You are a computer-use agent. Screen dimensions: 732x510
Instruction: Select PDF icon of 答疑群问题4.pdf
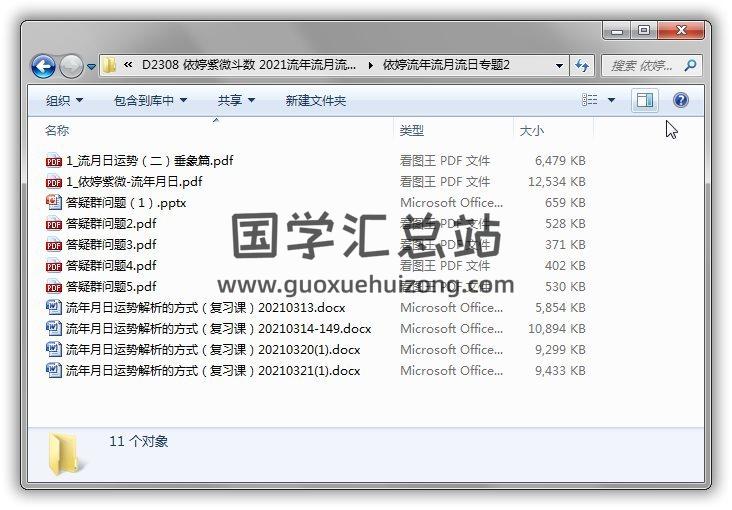[54, 266]
